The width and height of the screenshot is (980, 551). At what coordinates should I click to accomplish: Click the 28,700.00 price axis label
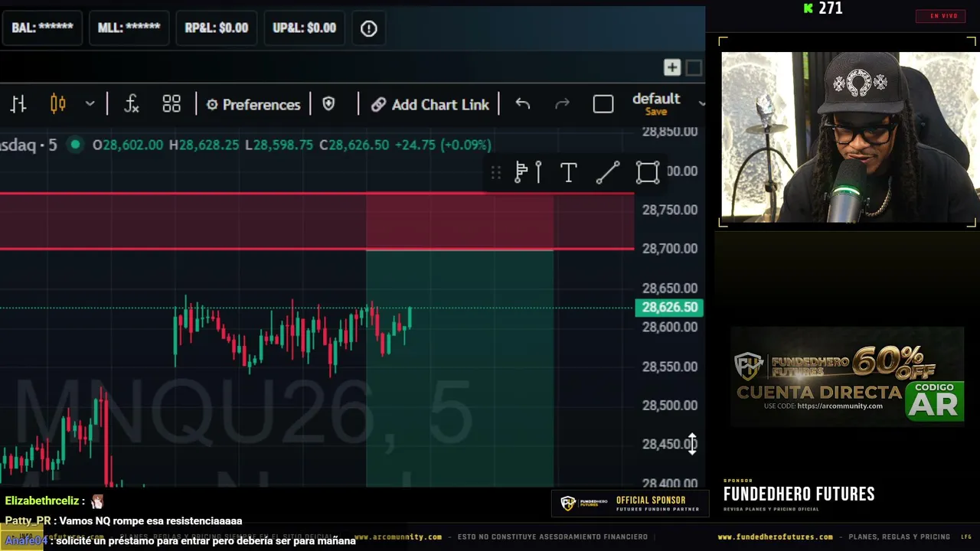pyautogui.click(x=670, y=249)
